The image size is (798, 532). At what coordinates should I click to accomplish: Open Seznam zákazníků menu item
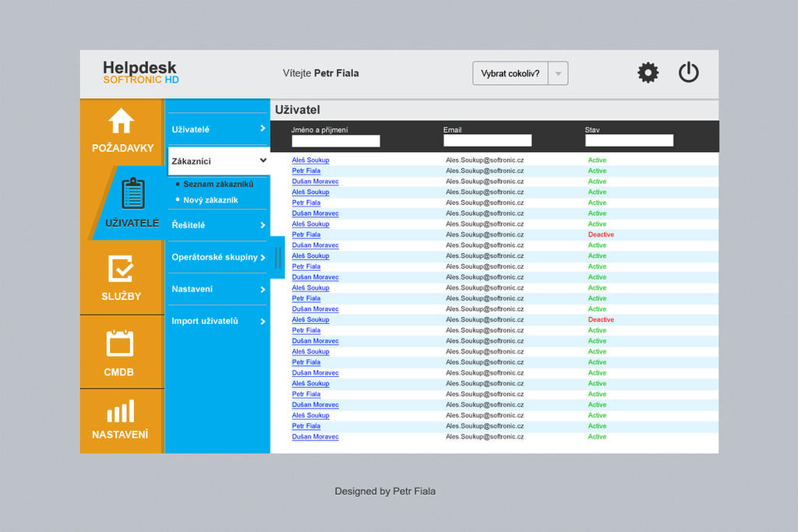pyautogui.click(x=218, y=184)
